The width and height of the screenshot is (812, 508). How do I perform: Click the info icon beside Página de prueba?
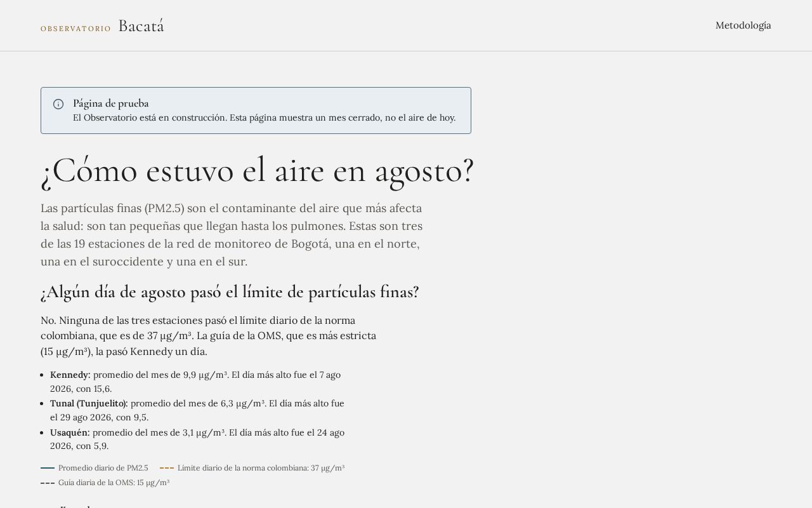(x=58, y=104)
